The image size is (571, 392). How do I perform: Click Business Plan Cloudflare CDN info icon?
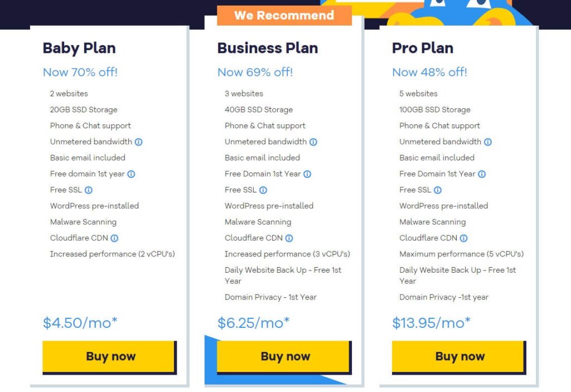(289, 238)
